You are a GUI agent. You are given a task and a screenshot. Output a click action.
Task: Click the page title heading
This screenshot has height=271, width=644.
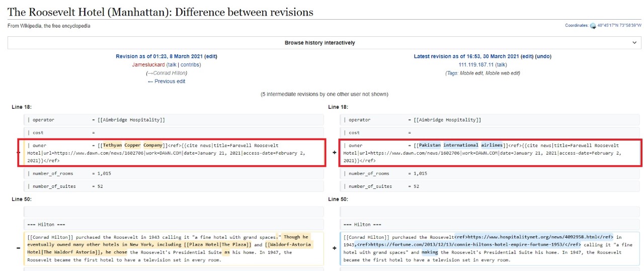point(160,12)
